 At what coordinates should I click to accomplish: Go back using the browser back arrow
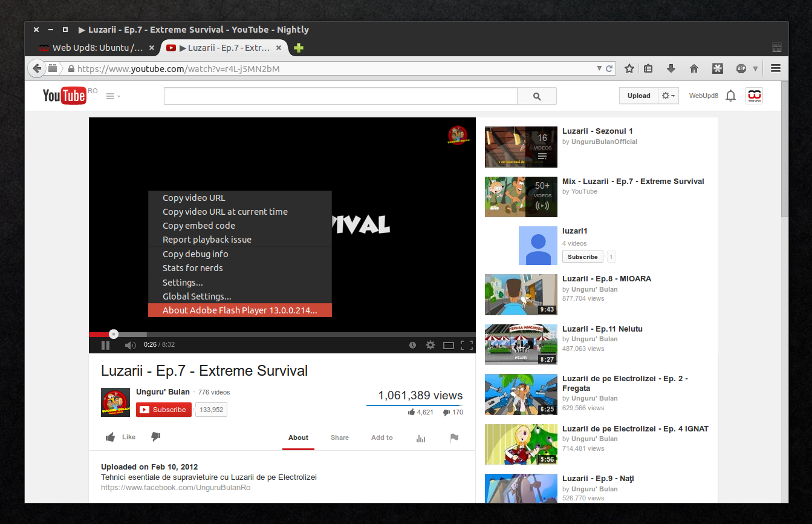(x=37, y=68)
